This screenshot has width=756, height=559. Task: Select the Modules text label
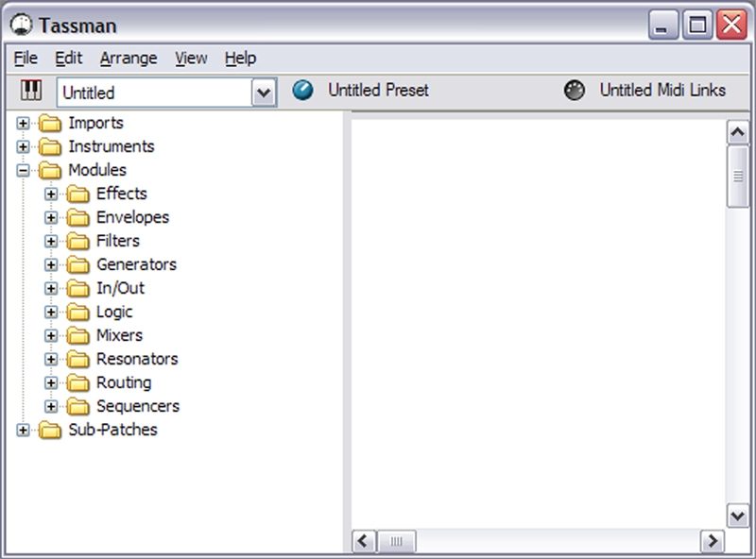pos(97,170)
